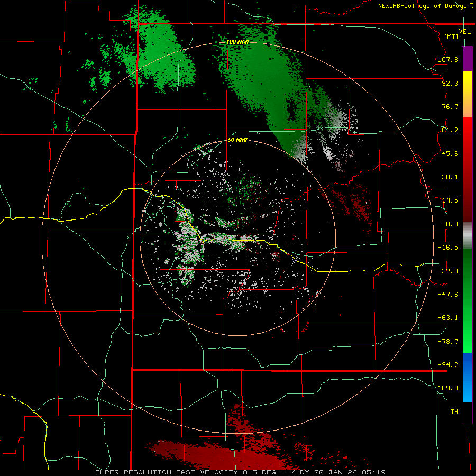The height and width of the screenshot is (476, 476).
Task: Click the VEL label above the color scale
Action: tap(464, 32)
